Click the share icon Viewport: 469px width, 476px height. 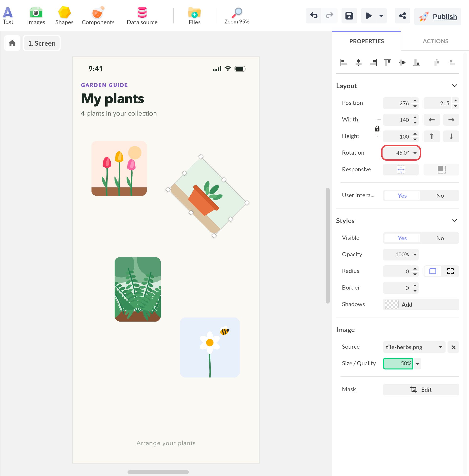click(402, 16)
